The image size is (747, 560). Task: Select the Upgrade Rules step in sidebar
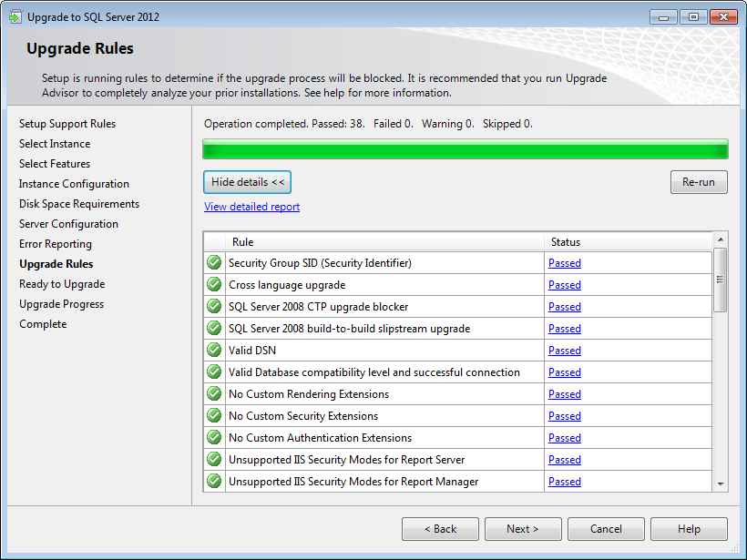coord(56,264)
